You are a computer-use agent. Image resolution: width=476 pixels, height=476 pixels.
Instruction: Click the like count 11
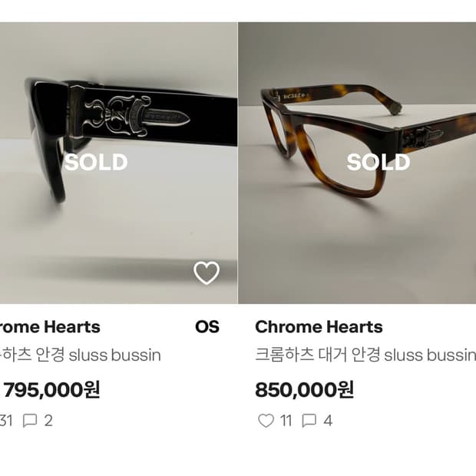click(286, 421)
